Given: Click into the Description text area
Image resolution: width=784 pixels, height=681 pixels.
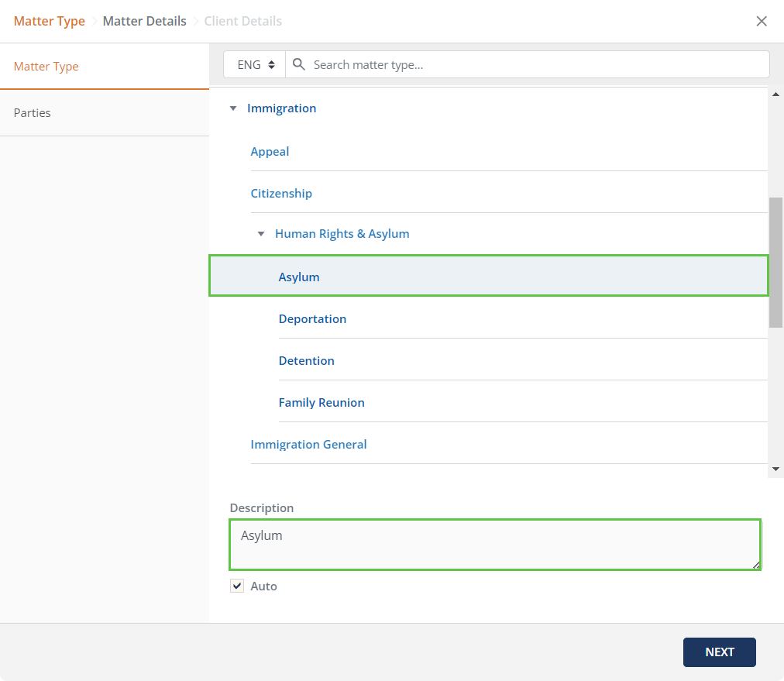Looking at the screenshot, I should 494,545.
